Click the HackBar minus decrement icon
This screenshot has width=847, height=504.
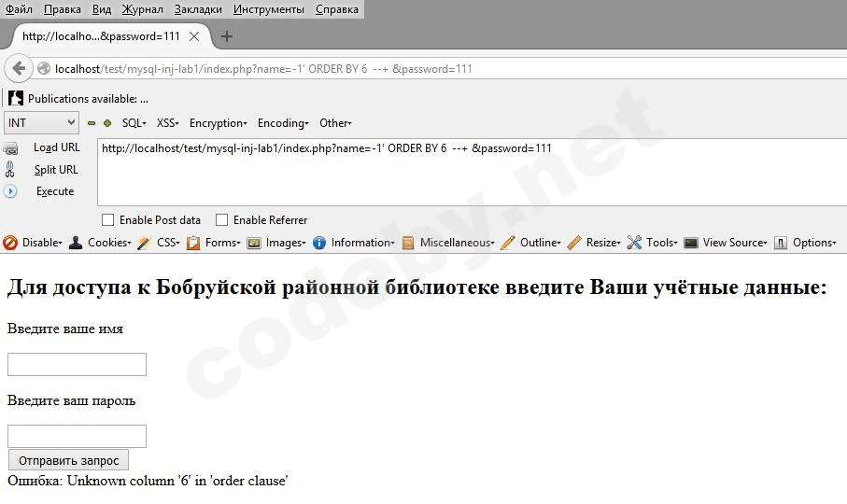click(x=92, y=123)
